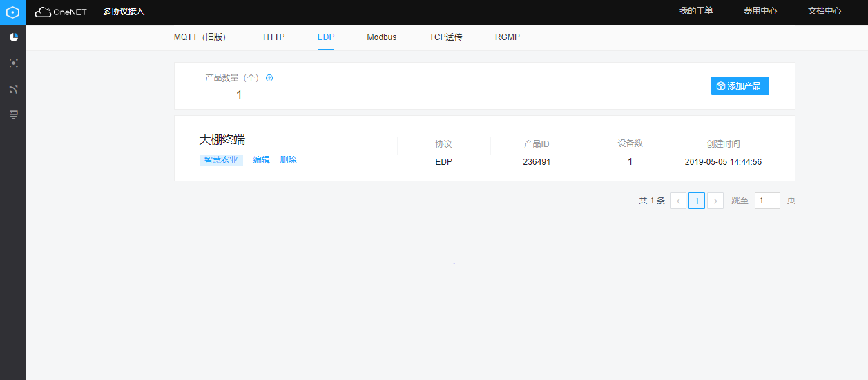Image resolution: width=868 pixels, height=380 pixels.
Task: Go to previous page arrow
Action: tap(678, 201)
